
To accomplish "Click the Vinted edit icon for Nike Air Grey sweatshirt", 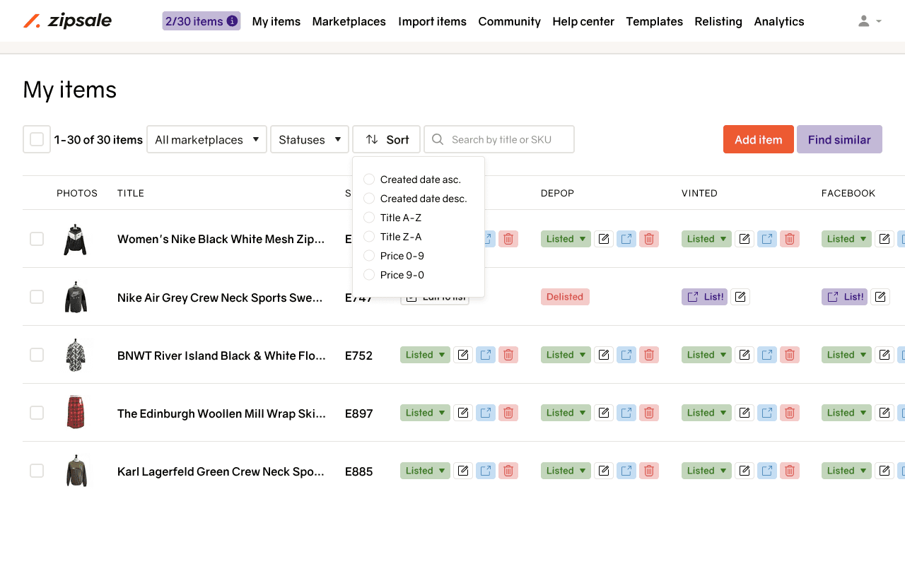I will (x=740, y=297).
